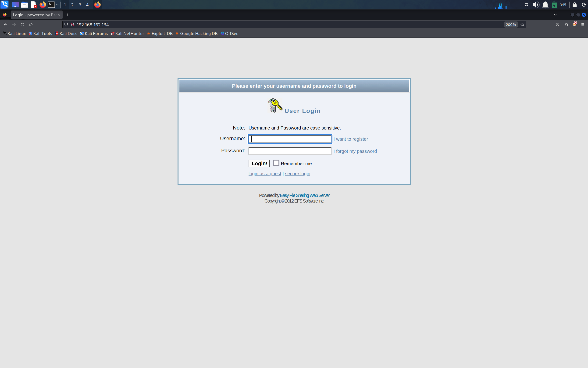Image resolution: width=588 pixels, height=368 pixels.
Task: Focus the Password input field
Action: pos(290,151)
